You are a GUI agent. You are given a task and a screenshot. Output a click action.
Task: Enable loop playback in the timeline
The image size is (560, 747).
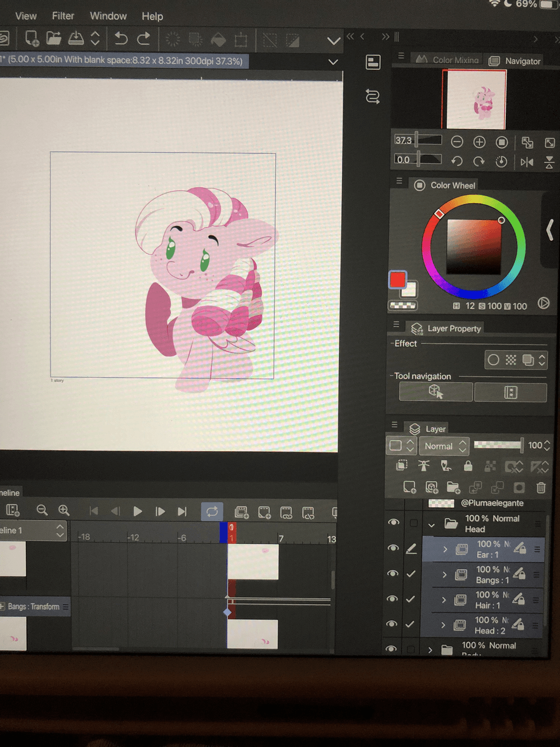[x=212, y=511]
